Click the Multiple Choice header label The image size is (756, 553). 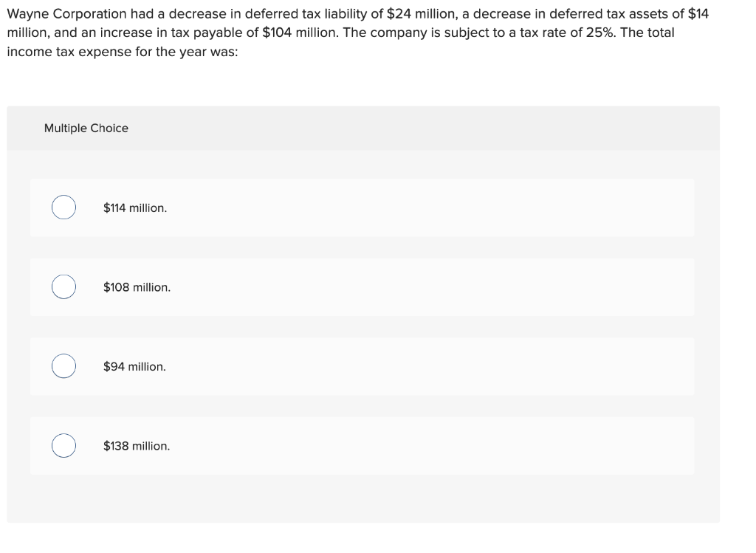coord(86,128)
